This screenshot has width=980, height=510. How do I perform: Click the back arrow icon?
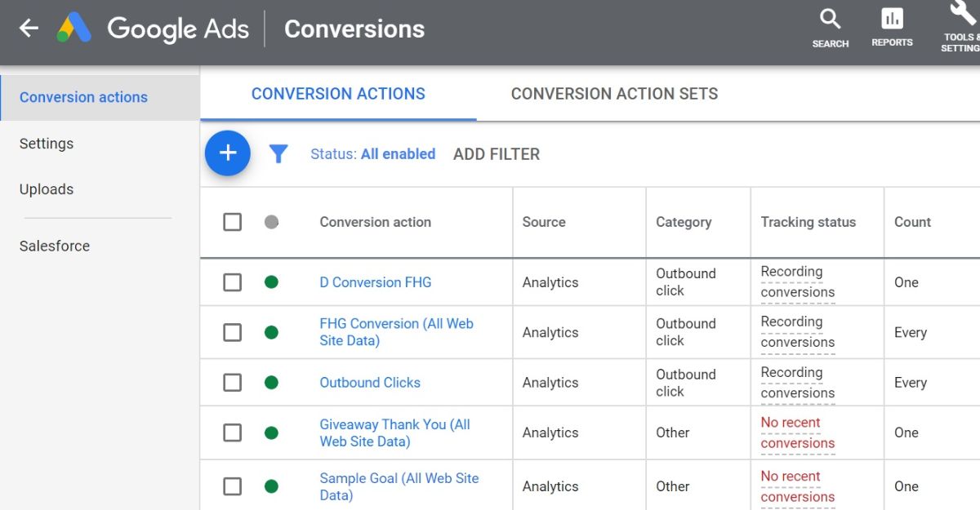click(29, 29)
